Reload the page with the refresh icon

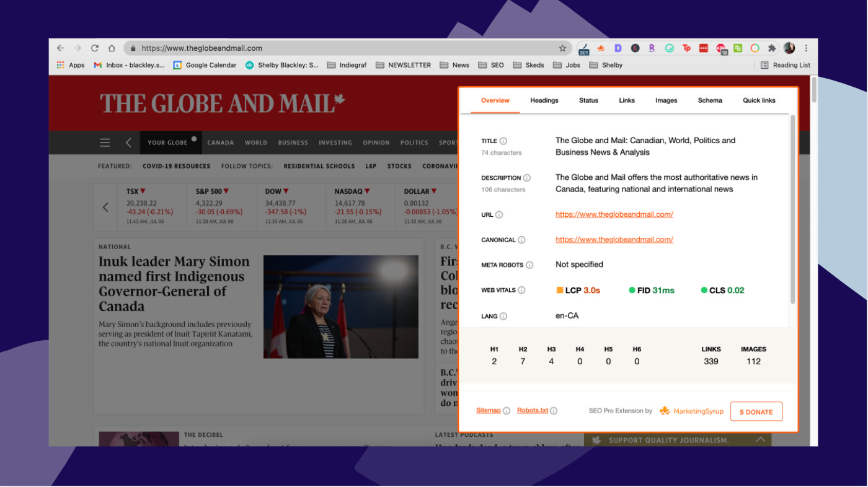click(x=95, y=48)
